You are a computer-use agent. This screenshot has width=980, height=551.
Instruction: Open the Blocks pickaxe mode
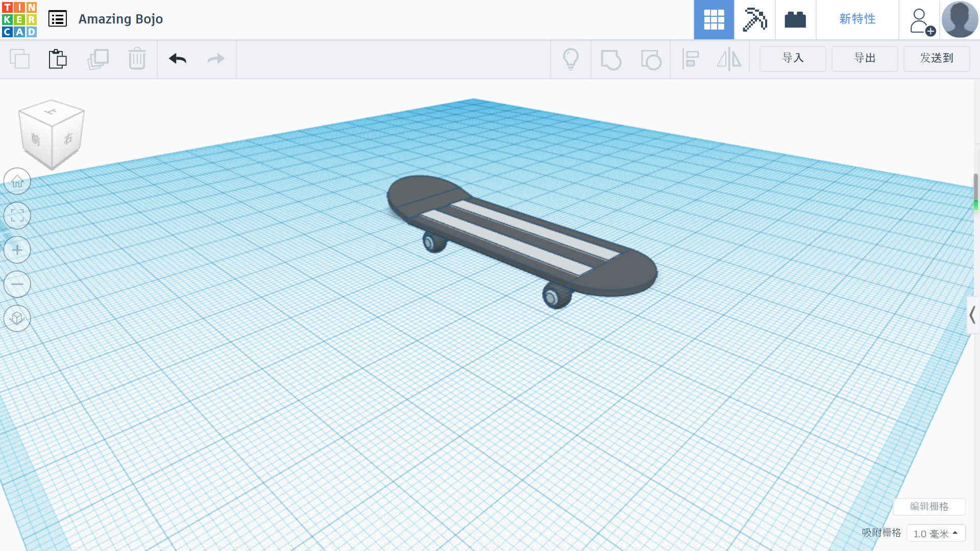[754, 19]
